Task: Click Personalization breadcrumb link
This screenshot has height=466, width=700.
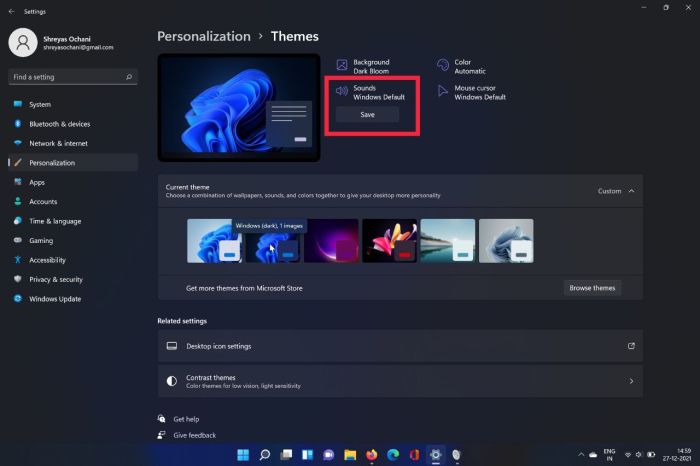Action: pos(204,36)
